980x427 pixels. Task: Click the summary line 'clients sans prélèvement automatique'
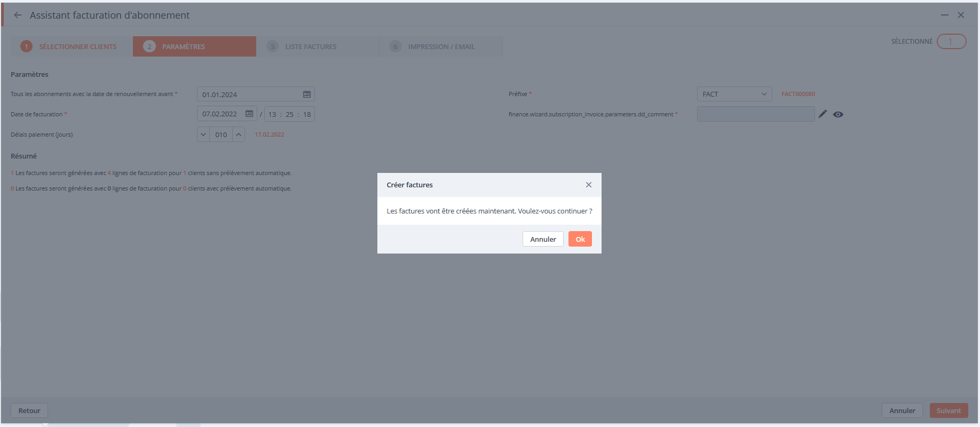click(x=151, y=173)
